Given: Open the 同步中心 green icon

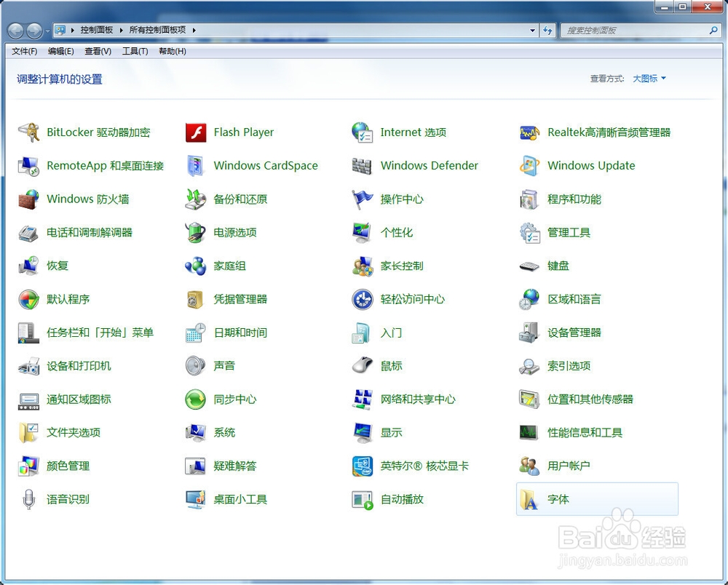Looking at the screenshot, I should pos(195,399).
